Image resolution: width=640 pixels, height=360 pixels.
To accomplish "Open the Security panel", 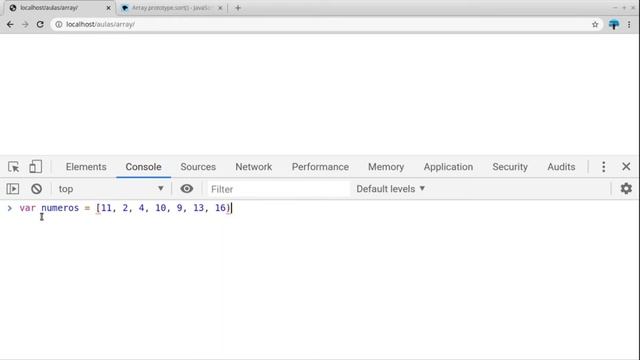I will 510,167.
